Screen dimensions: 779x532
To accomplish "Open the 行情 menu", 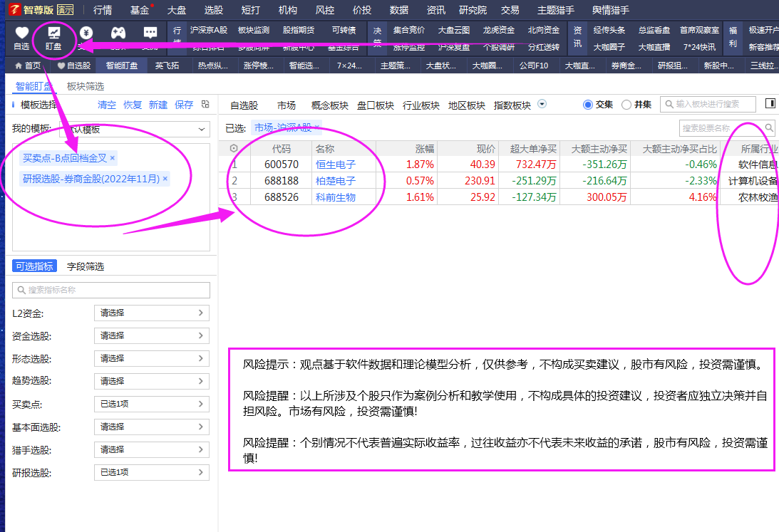I will point(103,10).
